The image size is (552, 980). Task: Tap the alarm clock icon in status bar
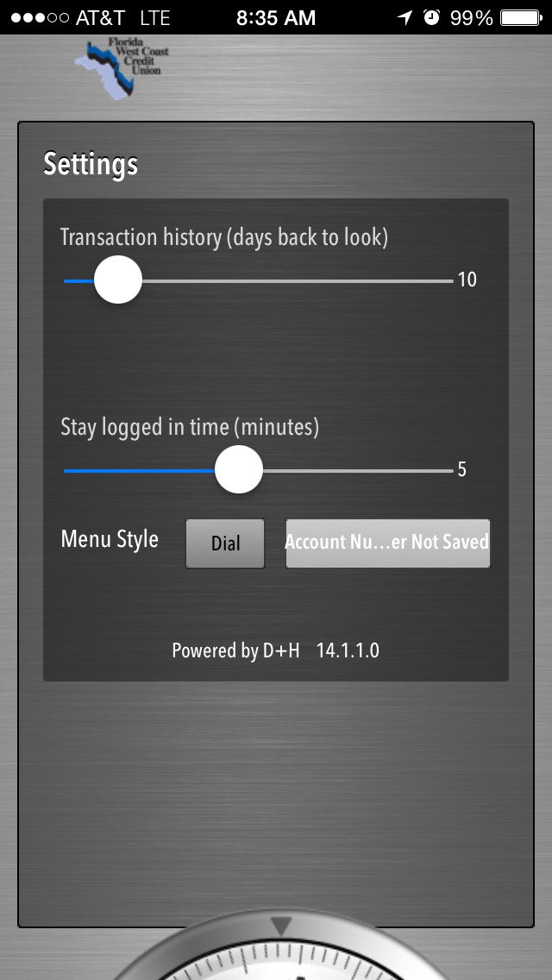(x=431, y=17)
